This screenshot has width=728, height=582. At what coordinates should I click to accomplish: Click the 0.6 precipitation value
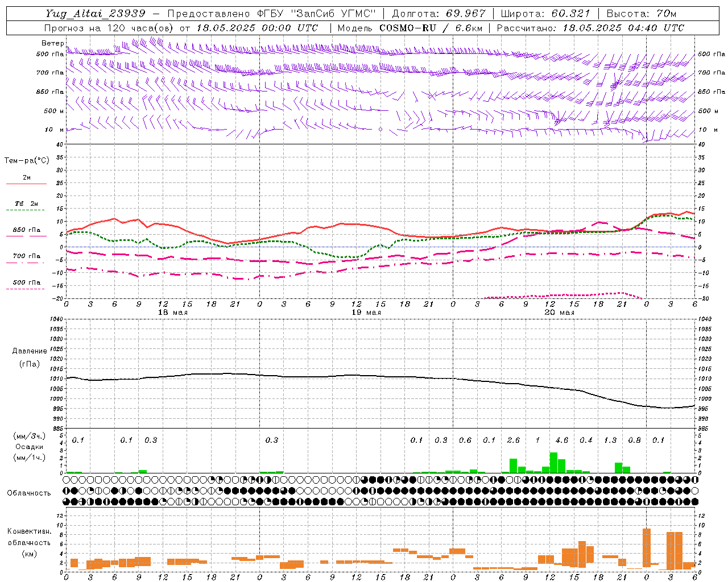(465, 440)
